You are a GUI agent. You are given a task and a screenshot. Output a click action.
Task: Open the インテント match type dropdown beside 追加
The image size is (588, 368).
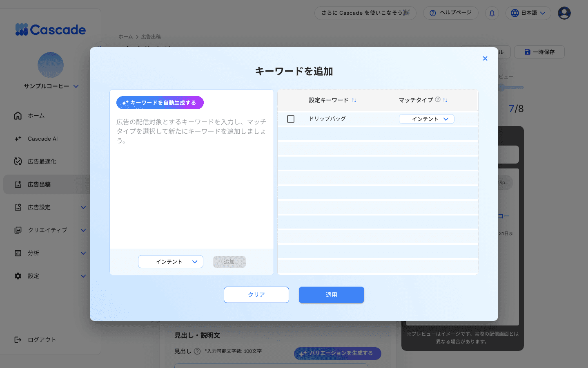(171, 262)
